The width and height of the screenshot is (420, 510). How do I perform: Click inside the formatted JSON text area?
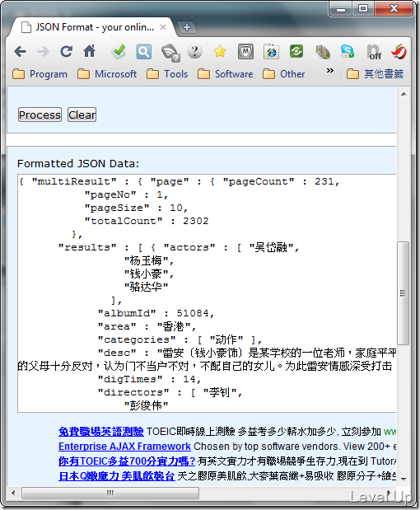click(207, 293)
